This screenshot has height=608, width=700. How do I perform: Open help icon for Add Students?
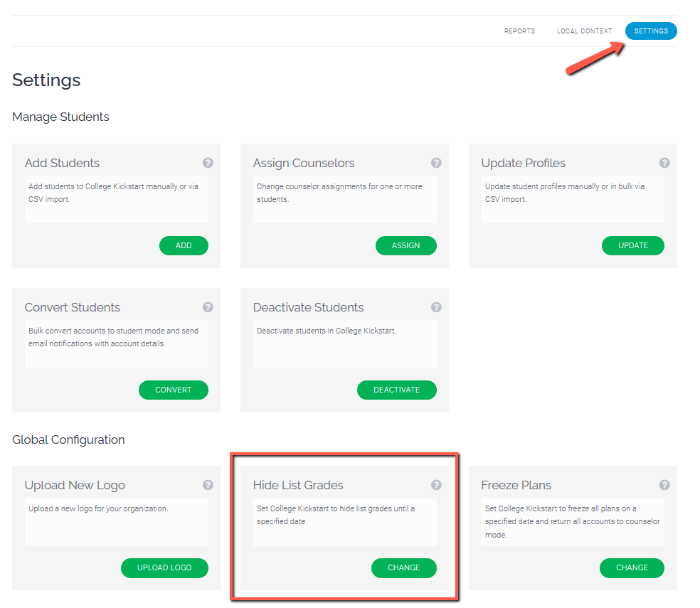click(208, 163)
